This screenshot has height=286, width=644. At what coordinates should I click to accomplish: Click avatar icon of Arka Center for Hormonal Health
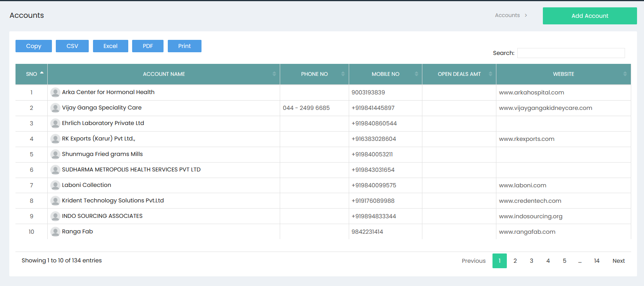pos(55,92)
